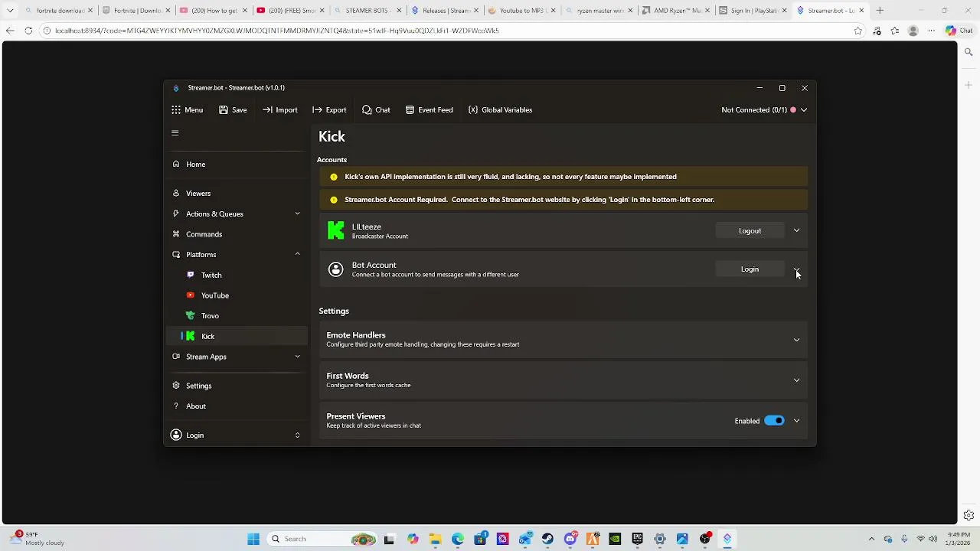Click the Platforms icon in sidebar

pyautogui.click(x=176, y=255)
